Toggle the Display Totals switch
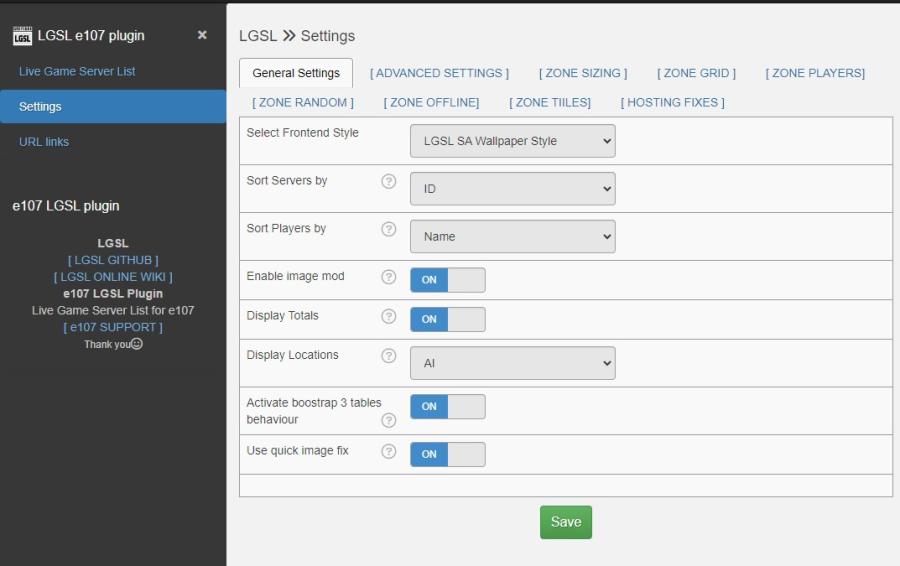The width and height of the screenshot is (900, 566). [448, 319]
